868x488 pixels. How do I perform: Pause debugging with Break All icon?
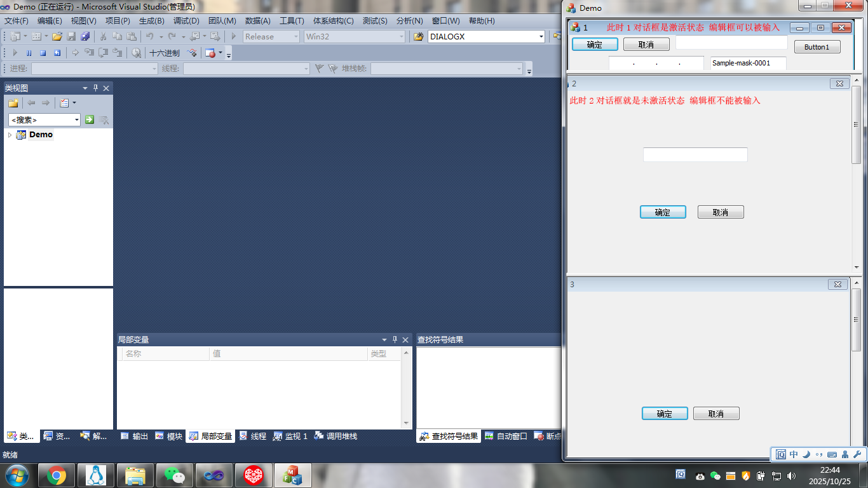coord(29,53)
